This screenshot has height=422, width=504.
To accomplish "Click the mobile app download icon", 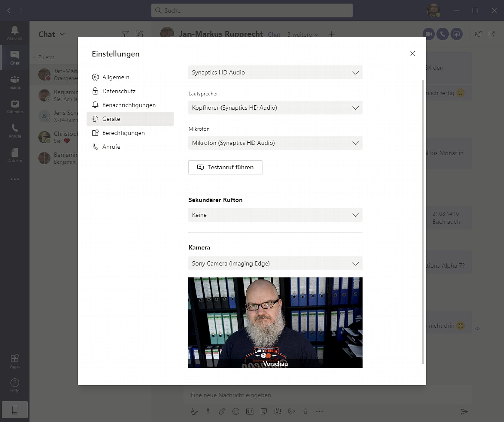I will pos(15,410).
